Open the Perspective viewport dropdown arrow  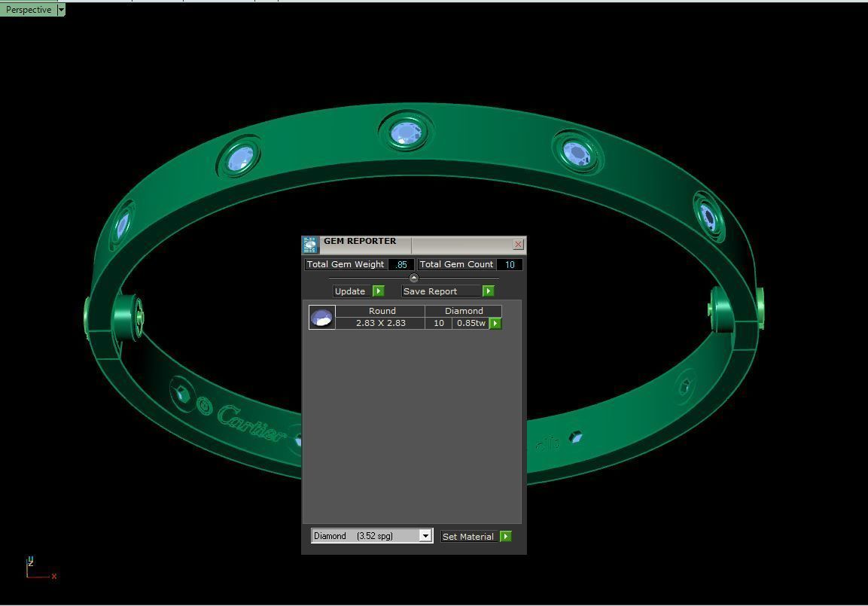click(x=61, y=9)
